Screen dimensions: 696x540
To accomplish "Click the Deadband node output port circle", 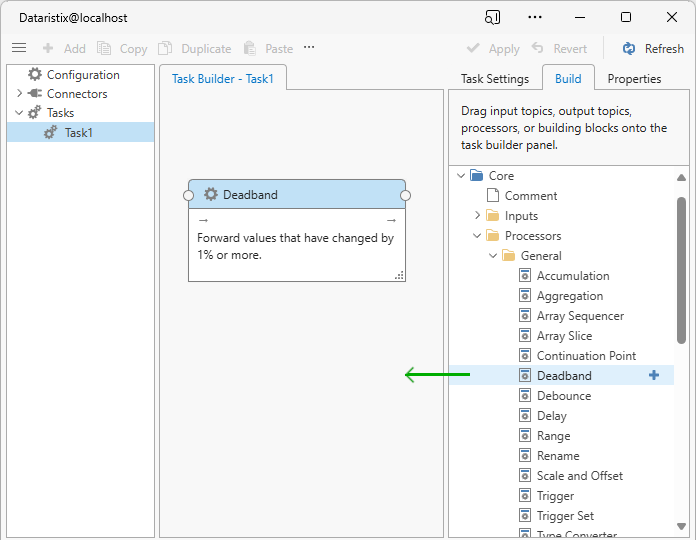I will coord(405,195).
